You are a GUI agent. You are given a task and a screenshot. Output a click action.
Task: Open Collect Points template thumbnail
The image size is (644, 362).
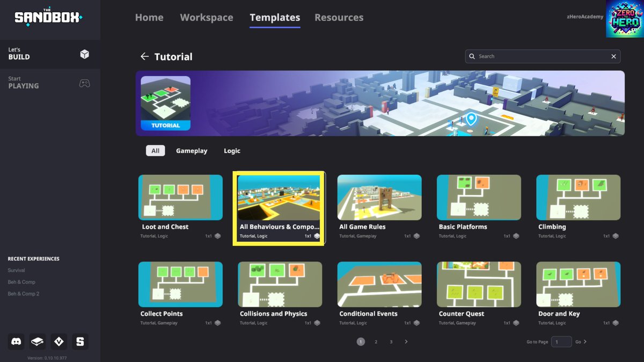180,284
